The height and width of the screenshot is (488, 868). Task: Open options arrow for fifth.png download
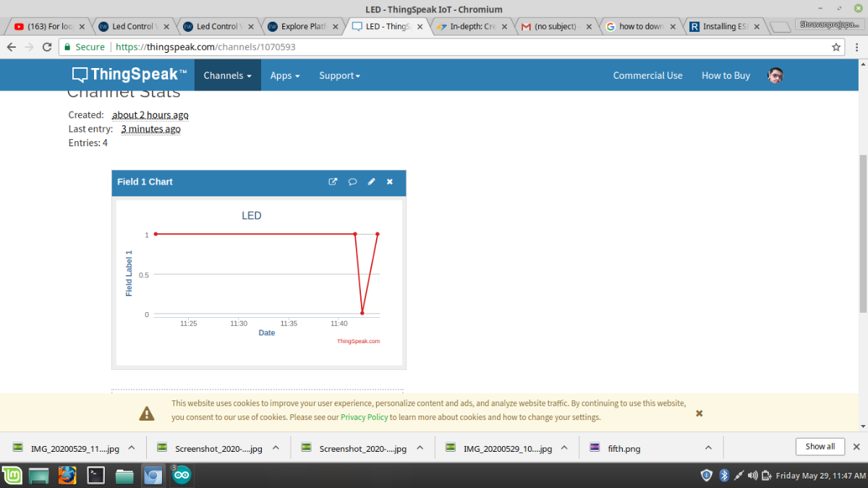(708, 447)
